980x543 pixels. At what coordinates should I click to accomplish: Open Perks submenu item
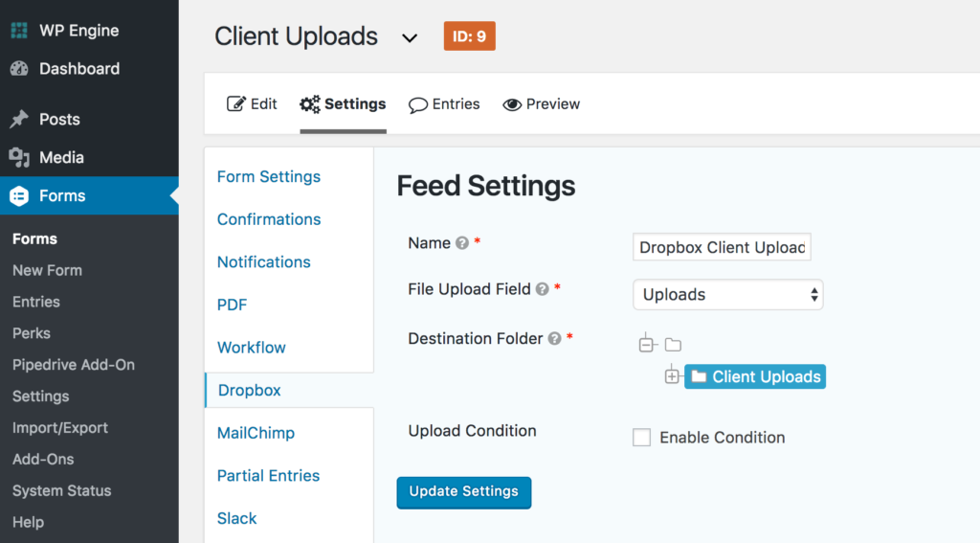[x=32, y=333]
